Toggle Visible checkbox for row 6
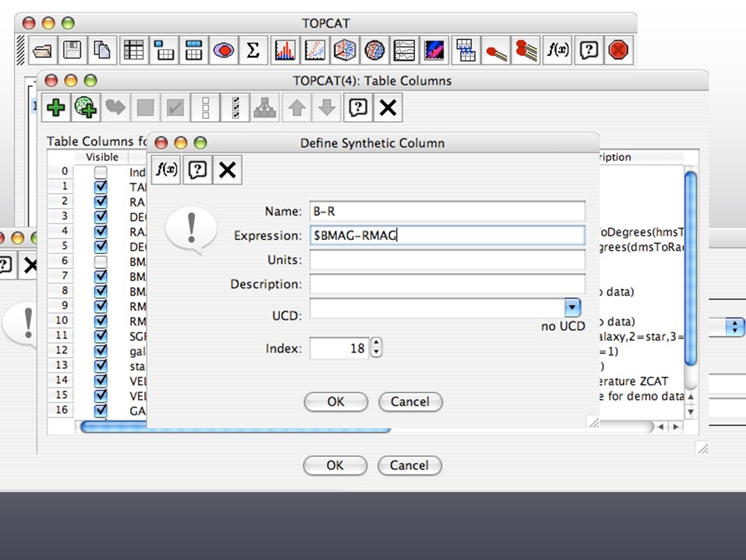The height and width of the screenshot is (560, 746). 100,262
